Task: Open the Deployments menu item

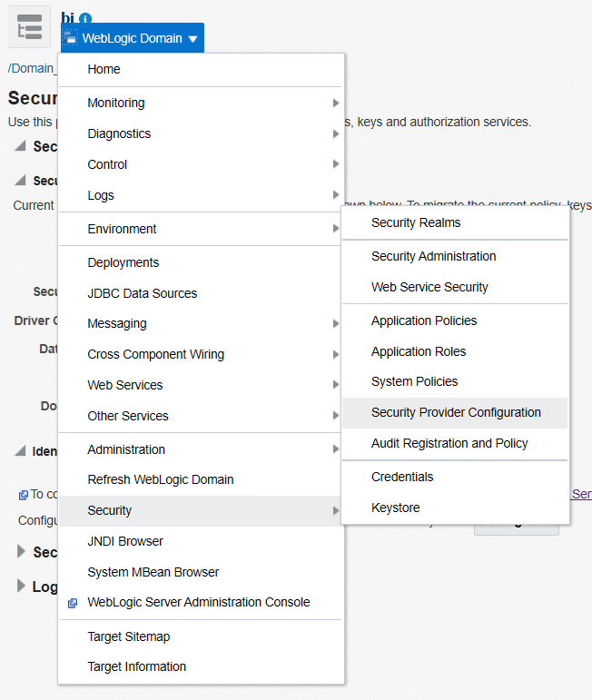Action: click(123, 262)
